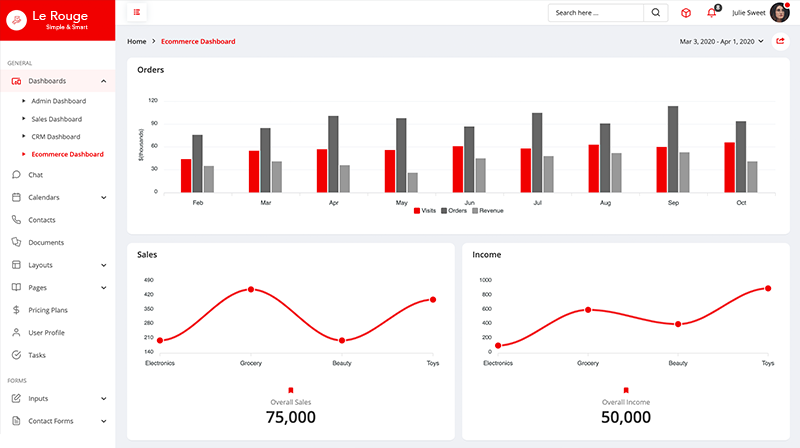This screenshot has height=448, width=800.
Task: Click the sidebar menu toggle icon
Action: [137, 13]
